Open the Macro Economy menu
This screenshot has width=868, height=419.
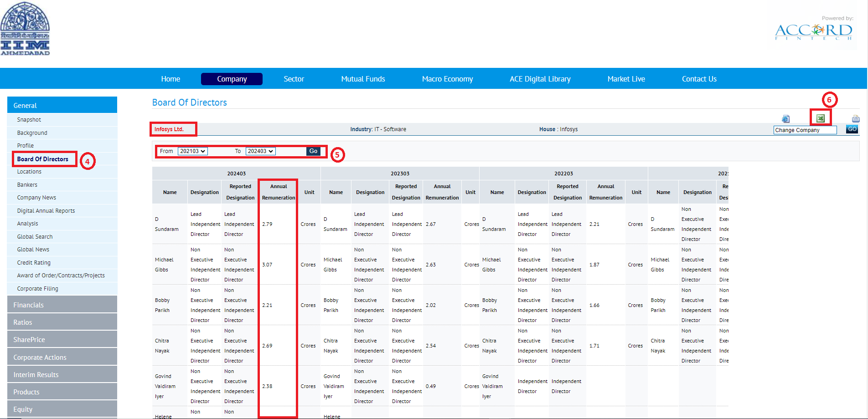pos(447,79)
